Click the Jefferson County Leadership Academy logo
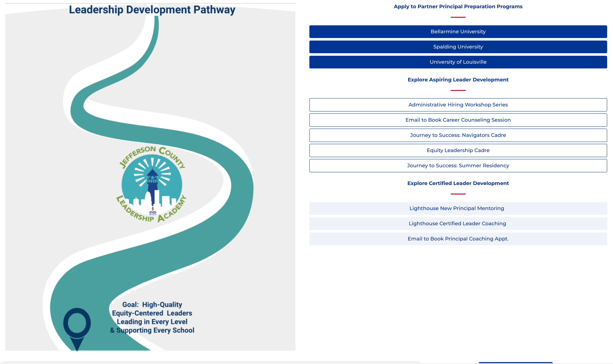 click(x=152, y=184)
